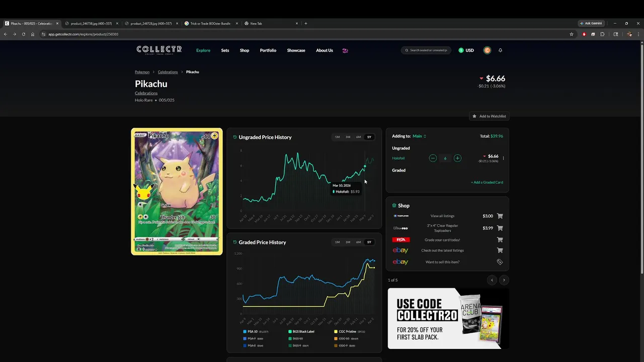
Task: Select 1M range on Graded Price History
Action: [x=337, y=242]
